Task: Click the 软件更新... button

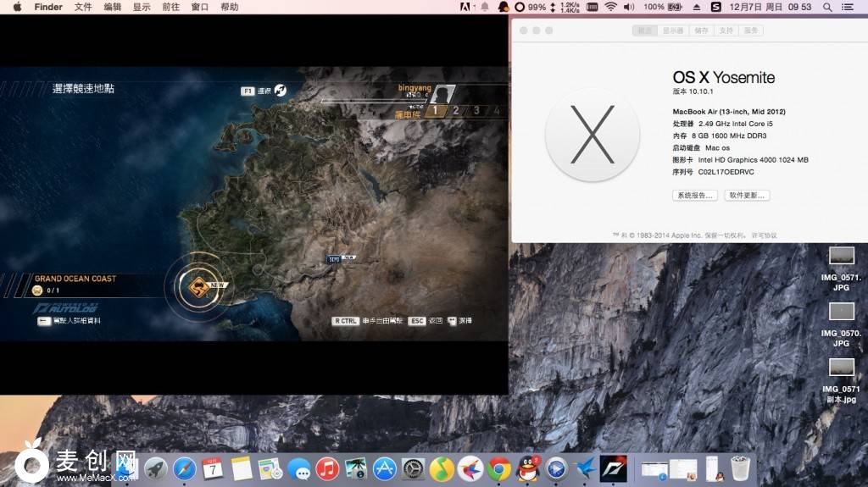Action: pyautogui.click(x=747, y=195)
